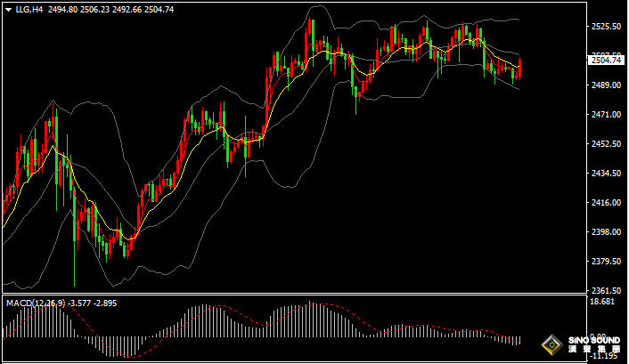Click the divider between price chart and MACD
Viewport: 629px width, 364px height.
294,295
